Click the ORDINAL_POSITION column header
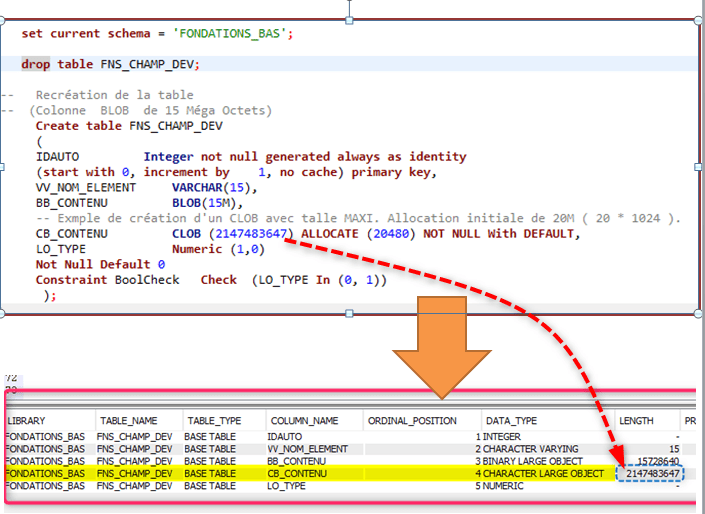Viewport: 705px width, 514px height. click(422, 421)
